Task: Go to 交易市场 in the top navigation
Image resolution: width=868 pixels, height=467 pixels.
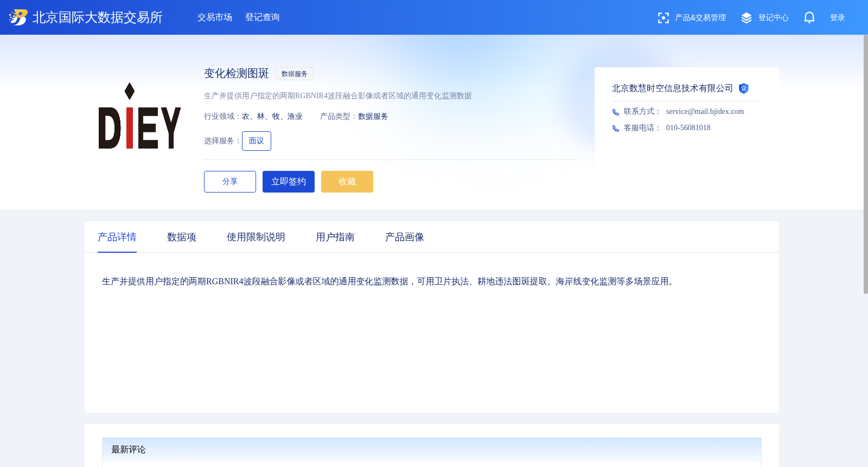Action: [215, 17]
